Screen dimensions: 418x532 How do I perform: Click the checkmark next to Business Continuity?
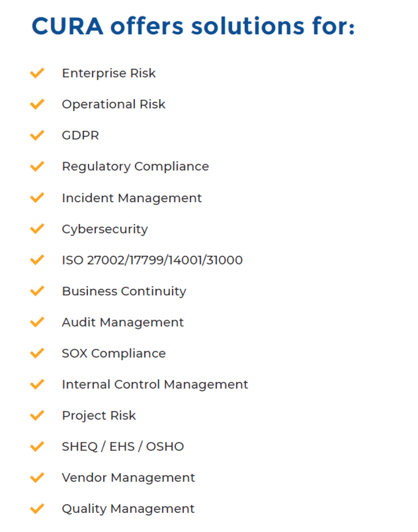(37, 291)
